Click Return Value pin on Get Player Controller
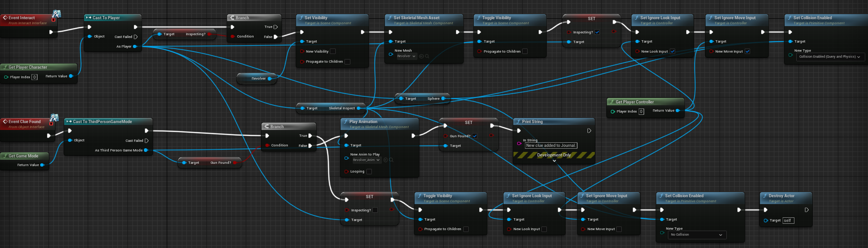 677,111
